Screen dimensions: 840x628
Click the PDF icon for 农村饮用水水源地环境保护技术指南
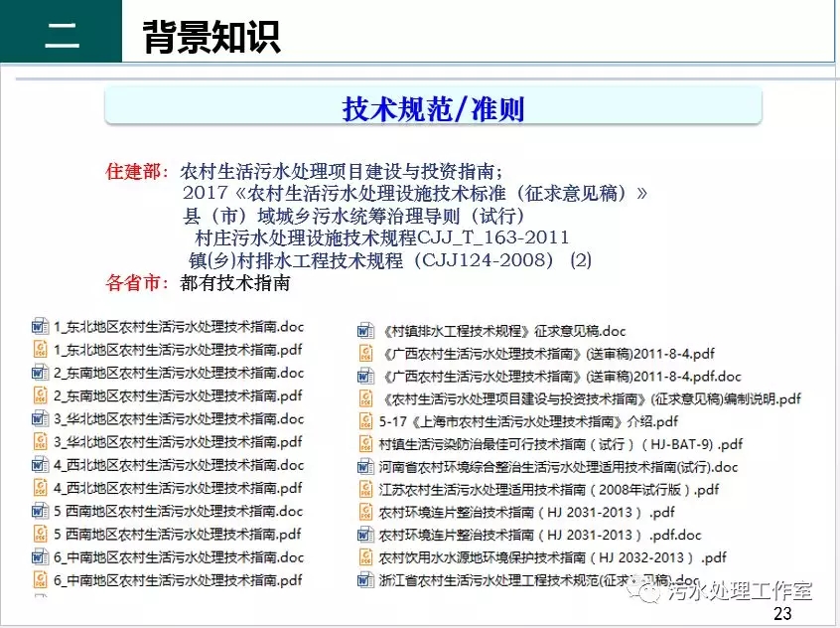[365, 557]
